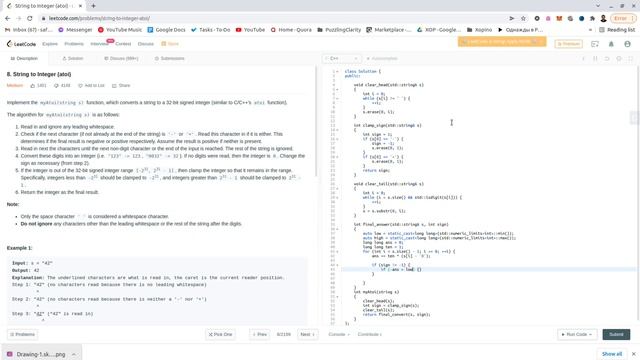Screen dimensions: 640x360
Task: Open the Problems nav item in header
Action: tap(74, 44)
